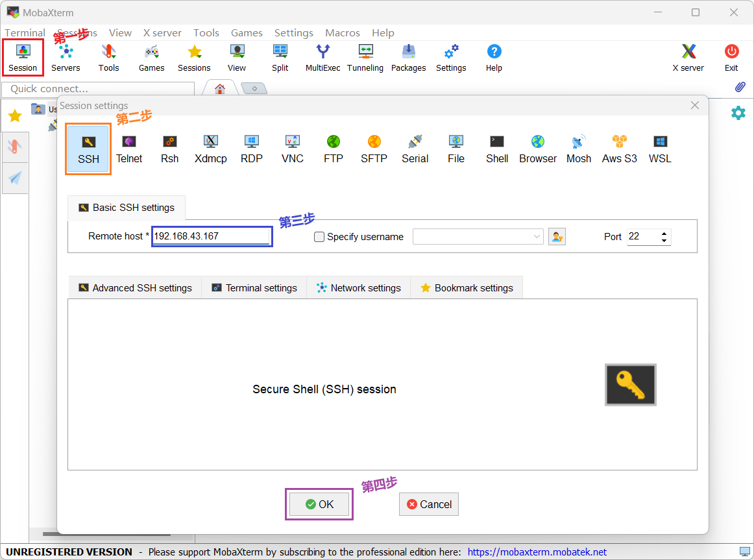Select the Shell session type
Image resolution: width=754 pixels, height=560 pixels.
tap(497, 149)
